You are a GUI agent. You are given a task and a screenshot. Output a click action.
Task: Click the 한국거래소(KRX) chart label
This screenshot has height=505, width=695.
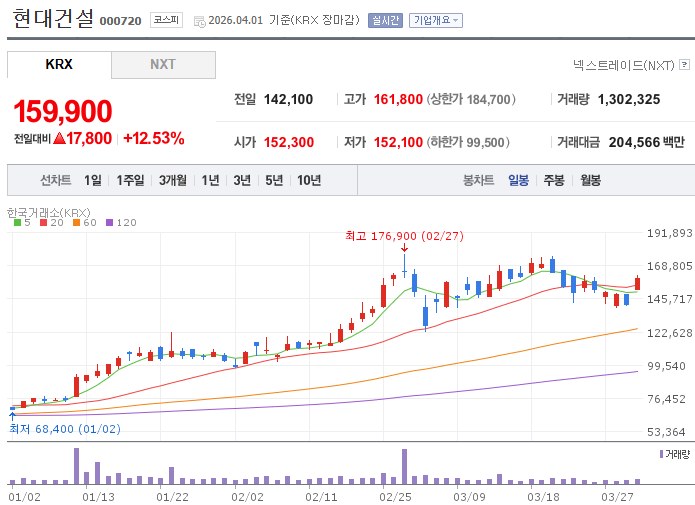(x=49, y=213)
